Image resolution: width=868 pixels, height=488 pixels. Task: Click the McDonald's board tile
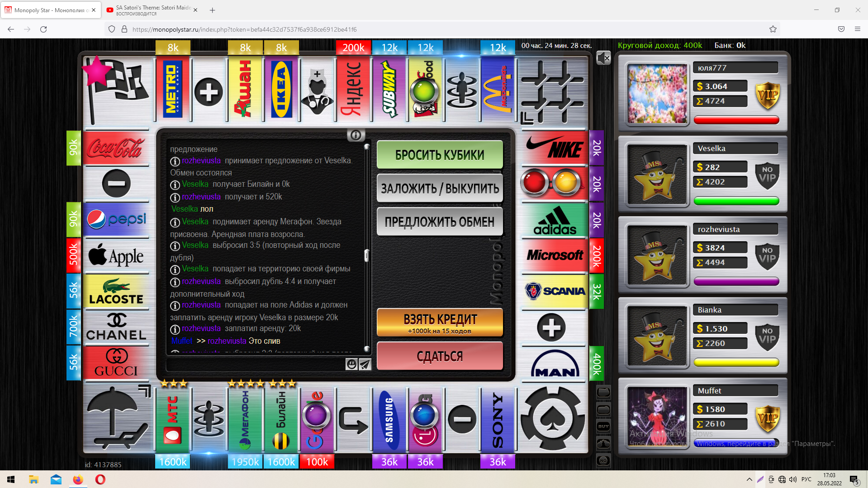498,89
